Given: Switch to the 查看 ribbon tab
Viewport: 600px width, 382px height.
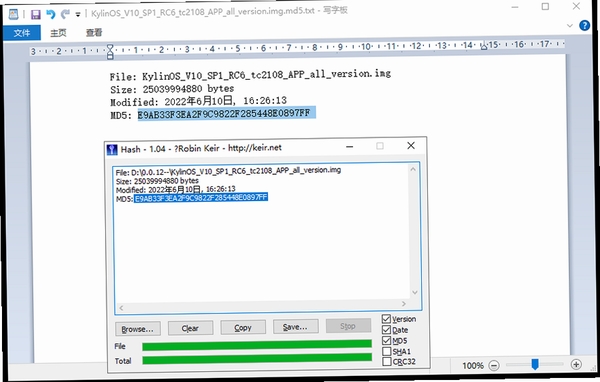Looking at the screenshot, I should (94, 33).
